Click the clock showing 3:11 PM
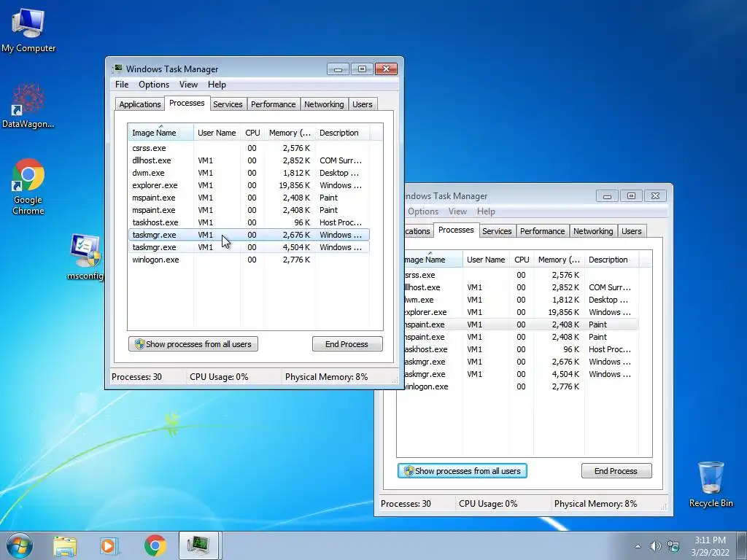Image resolution: width=747 pixels, height=560 pixels. [x=710, y=546]
